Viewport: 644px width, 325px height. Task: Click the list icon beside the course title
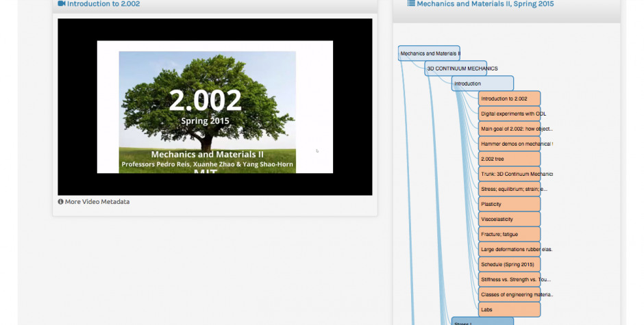[x=411, y=4]
